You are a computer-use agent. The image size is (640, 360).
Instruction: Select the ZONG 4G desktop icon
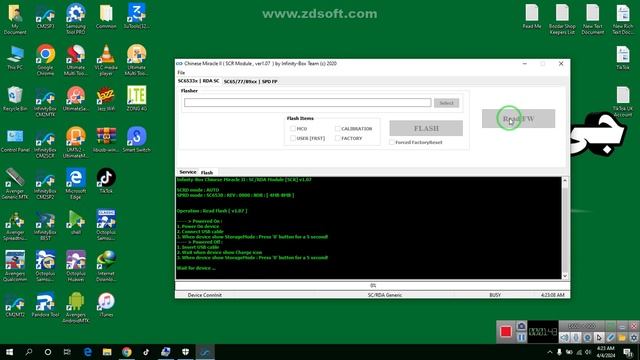coord(136,98)
